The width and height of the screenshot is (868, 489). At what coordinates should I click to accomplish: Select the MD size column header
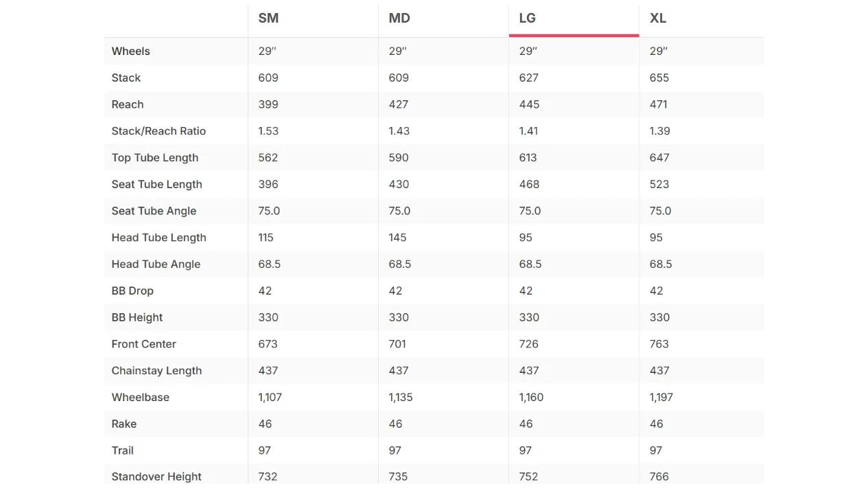click(399, 19)
